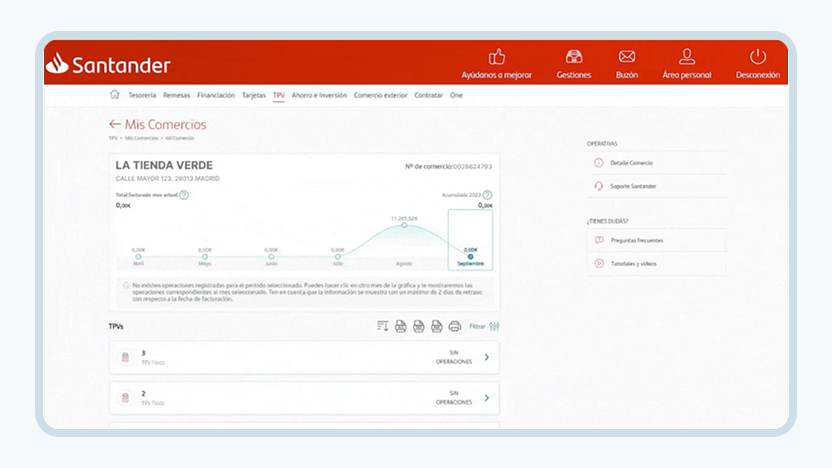832x468 pixels.
Task: Click Mis Comercios breadcrumb link
Action: 142,138
